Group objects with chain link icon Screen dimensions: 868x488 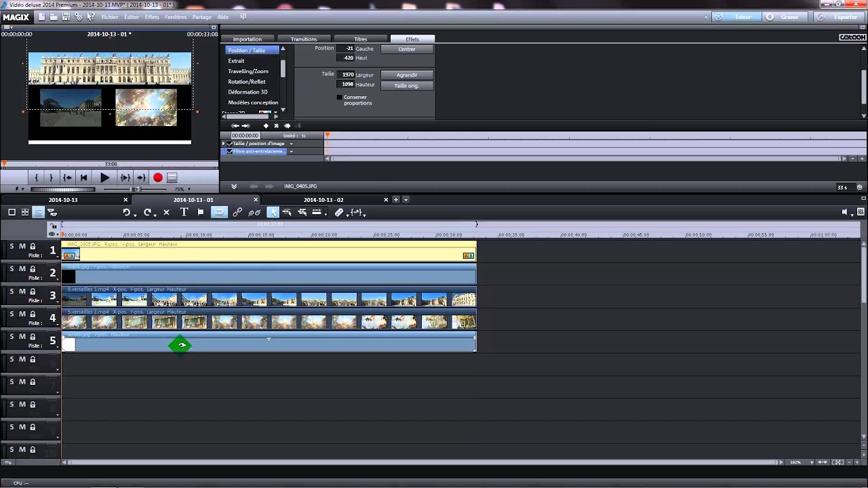(237, 212)
